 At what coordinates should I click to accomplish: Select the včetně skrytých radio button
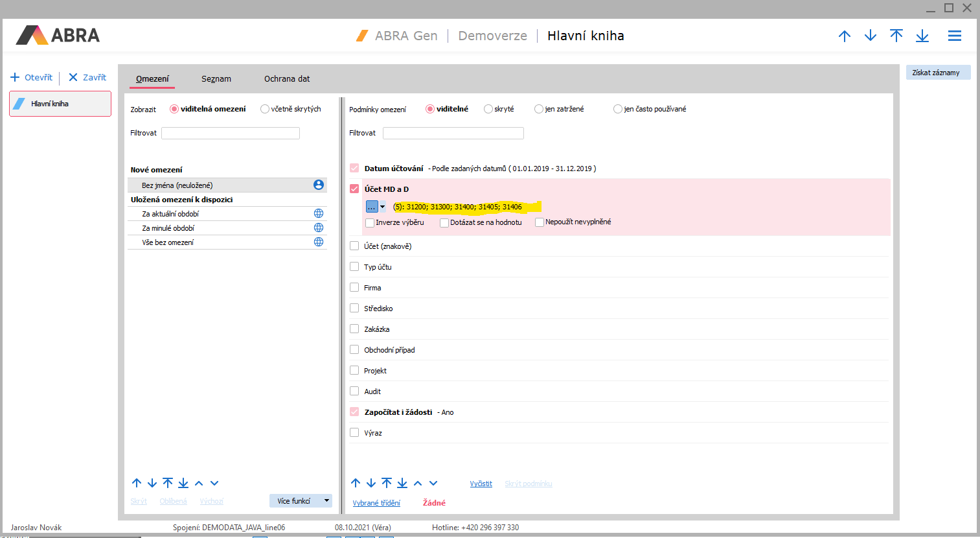tap(265, 109)
